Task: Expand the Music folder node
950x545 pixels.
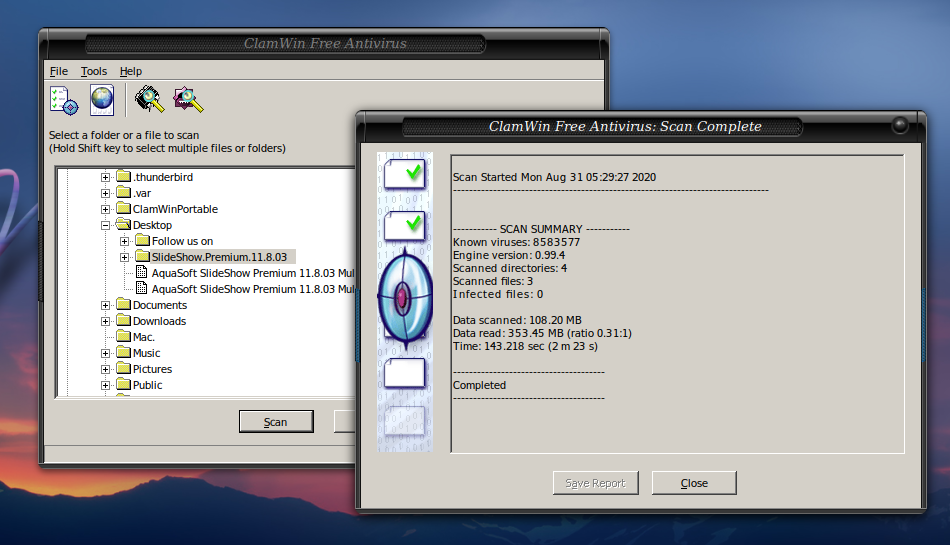Action: point(105,353)
